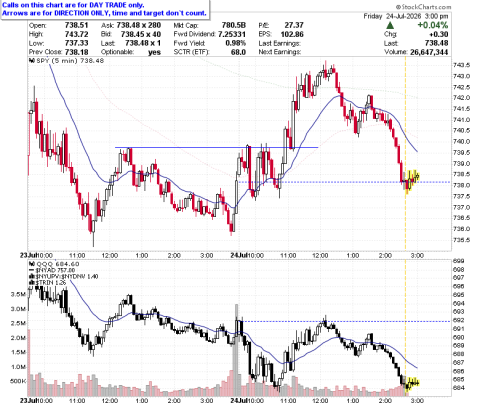The width and height of the screenshot is (480, 406).
Task: Click the 735.5 price axis label
Action: pos(461,240)
